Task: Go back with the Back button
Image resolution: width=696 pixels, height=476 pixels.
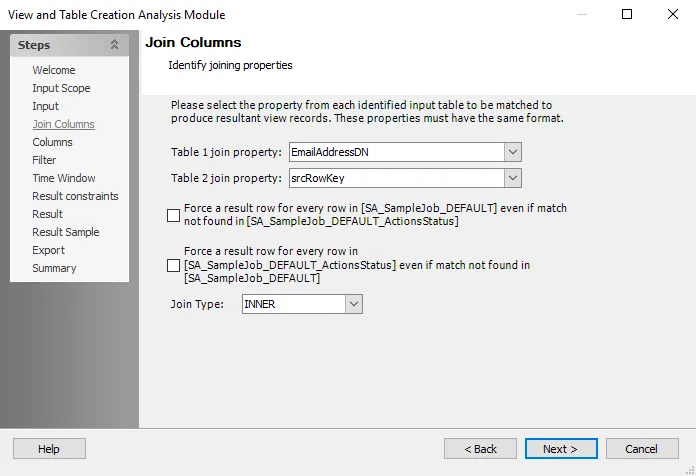Action: (x=480, y=449)
